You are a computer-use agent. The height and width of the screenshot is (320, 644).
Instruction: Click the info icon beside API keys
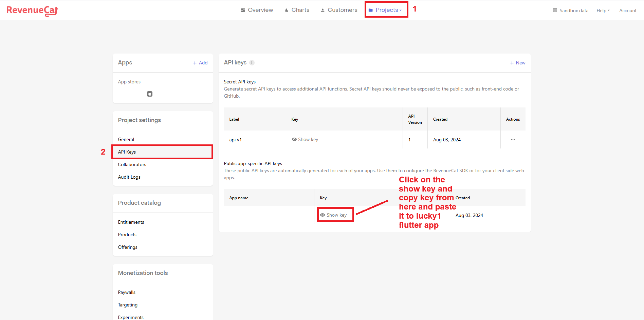252,63
